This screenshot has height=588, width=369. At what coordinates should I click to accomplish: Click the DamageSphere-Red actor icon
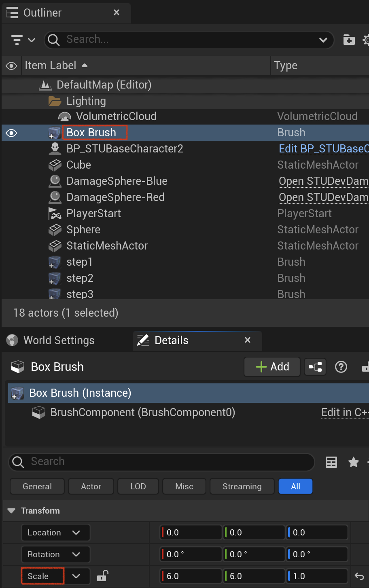click(55, 197)
